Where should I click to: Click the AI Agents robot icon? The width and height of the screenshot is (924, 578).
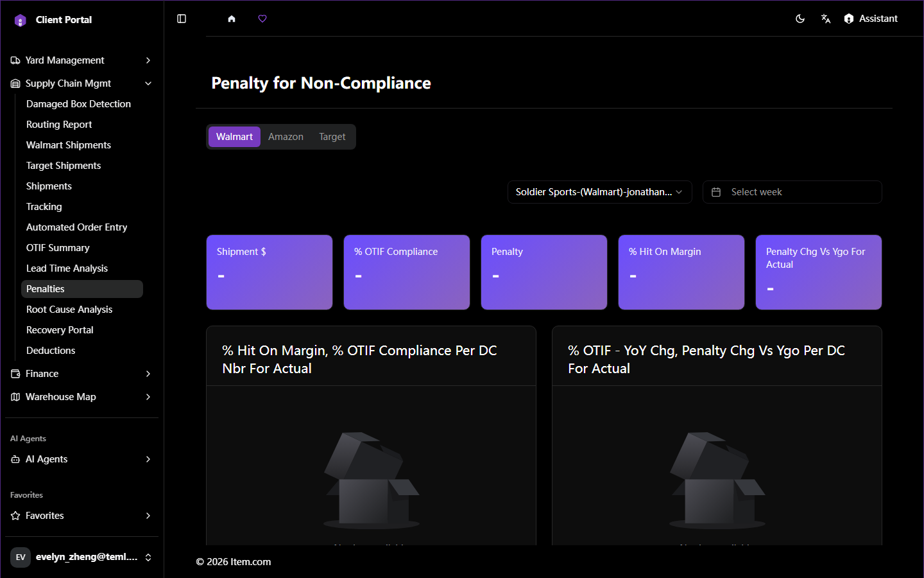15,459
